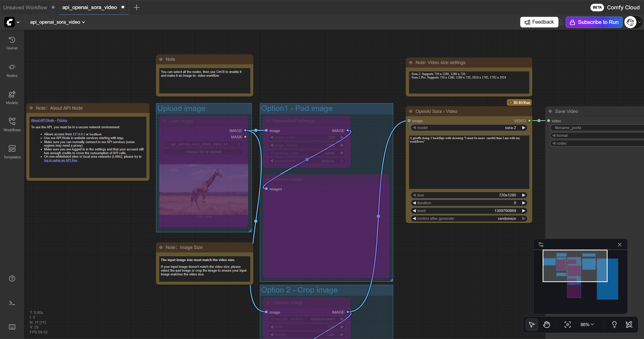Viewport: 644px width, 339px height.
Task: Open the ComfyUI logo menu chevron
Action: click(18, 22)
